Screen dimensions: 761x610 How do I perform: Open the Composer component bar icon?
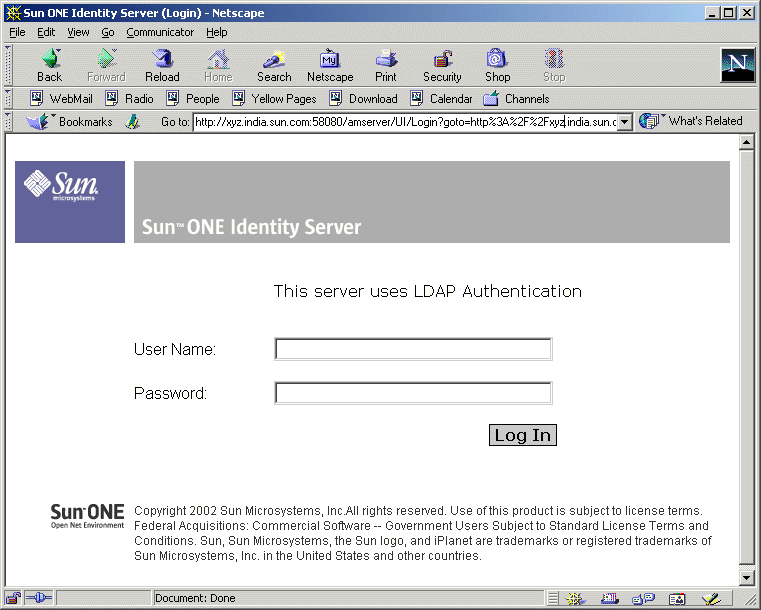coord(711,598)
